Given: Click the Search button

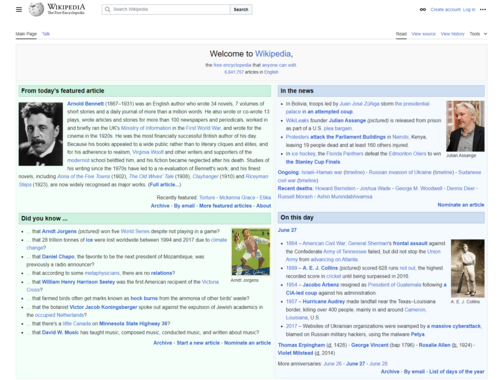Looking at the screenshot, I should tap(241, 9).
